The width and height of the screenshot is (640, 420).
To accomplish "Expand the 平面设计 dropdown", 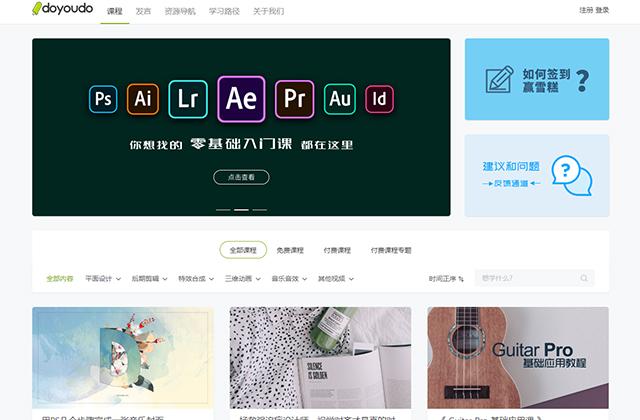I will (x=103, y=279).
